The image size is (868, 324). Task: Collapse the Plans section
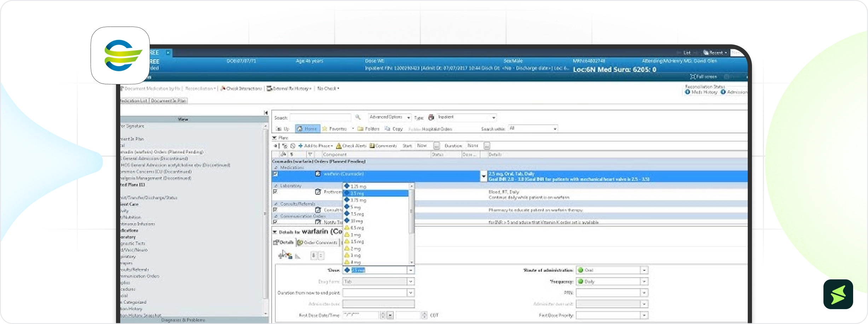[274, 138]
